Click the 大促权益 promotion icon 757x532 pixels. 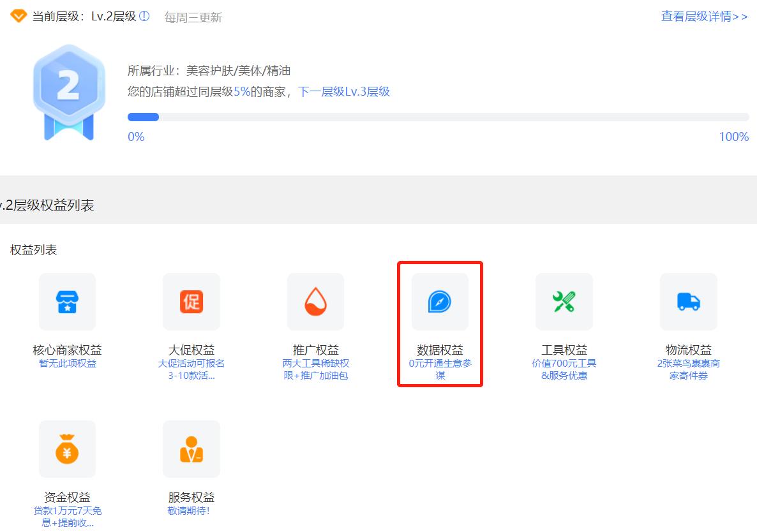(191, 301)
